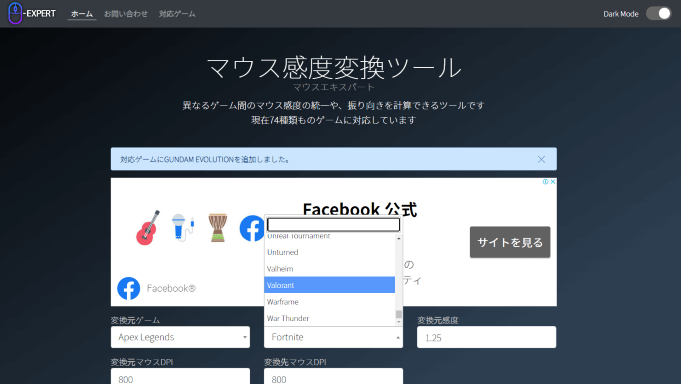Open the 対応ゲーム navigation link
Viewport: 681px width, 384px height.
point(177,14)
